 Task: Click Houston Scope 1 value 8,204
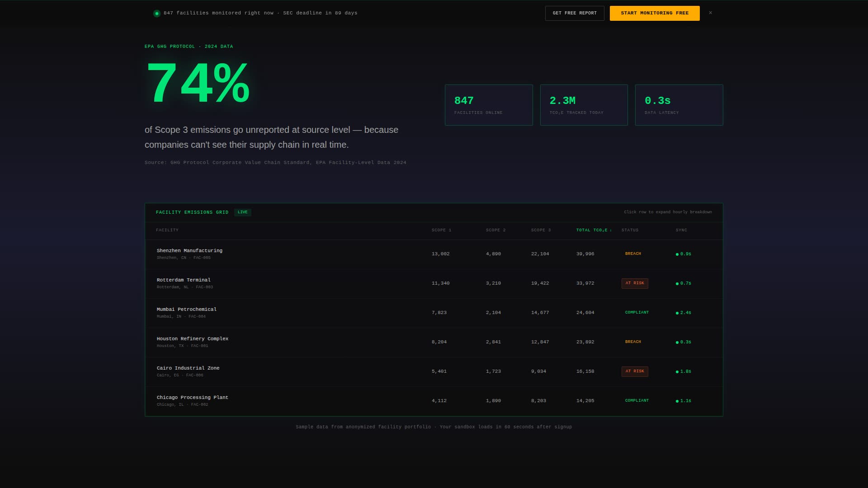coord(439,342)
